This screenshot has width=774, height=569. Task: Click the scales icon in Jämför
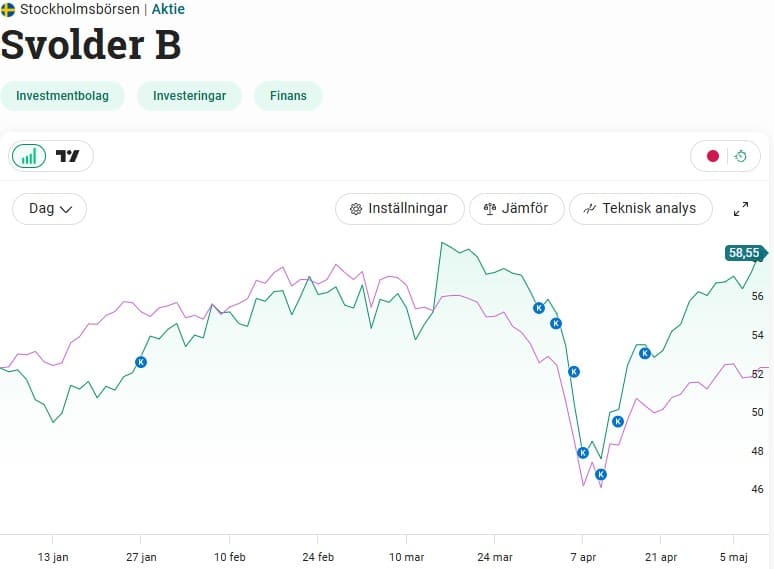[490, 209]
